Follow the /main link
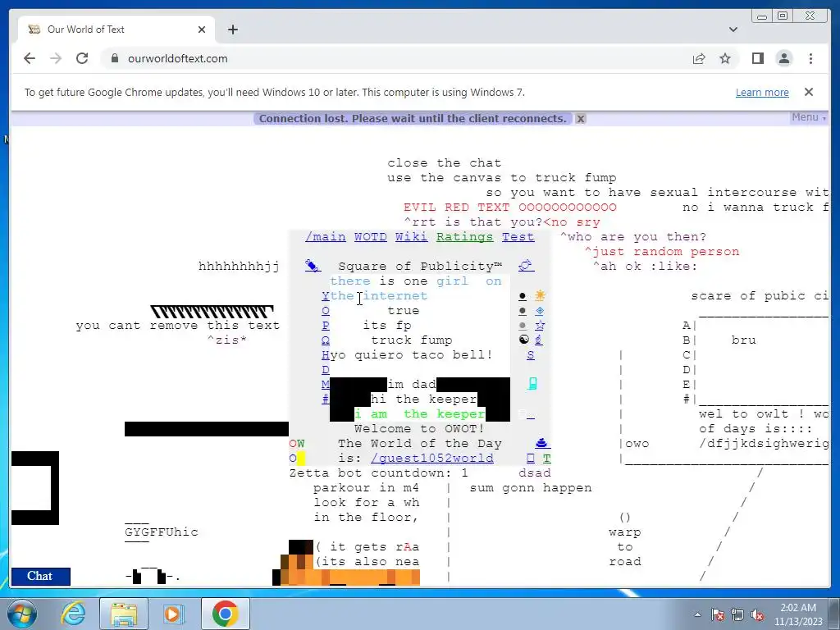 point(325,237)
